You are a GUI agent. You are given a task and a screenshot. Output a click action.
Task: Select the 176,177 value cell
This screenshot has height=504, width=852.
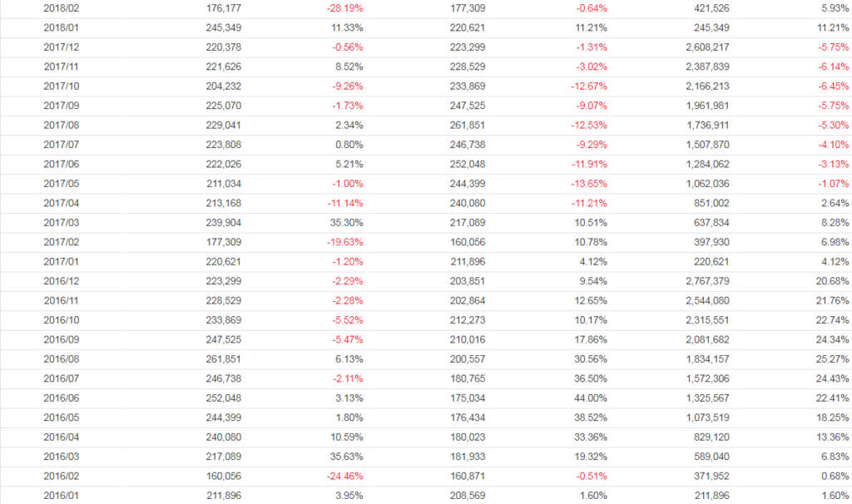pyautogui.click(x=223, y=8)
